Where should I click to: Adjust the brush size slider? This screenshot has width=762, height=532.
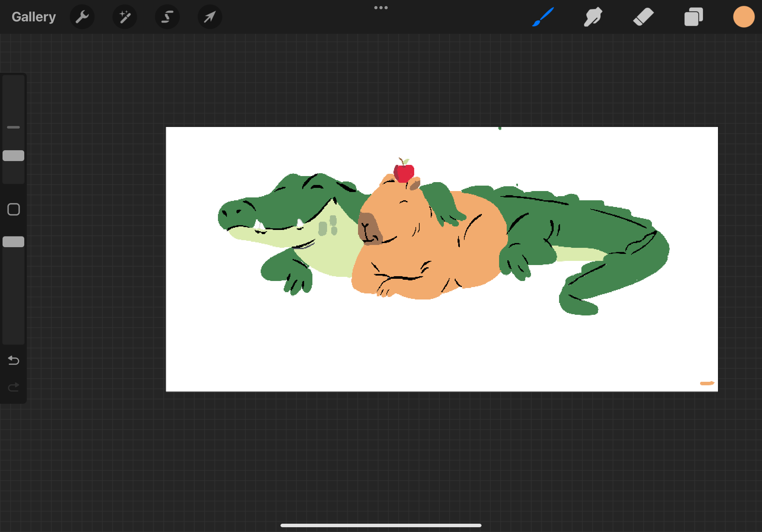tap(14, 156)
